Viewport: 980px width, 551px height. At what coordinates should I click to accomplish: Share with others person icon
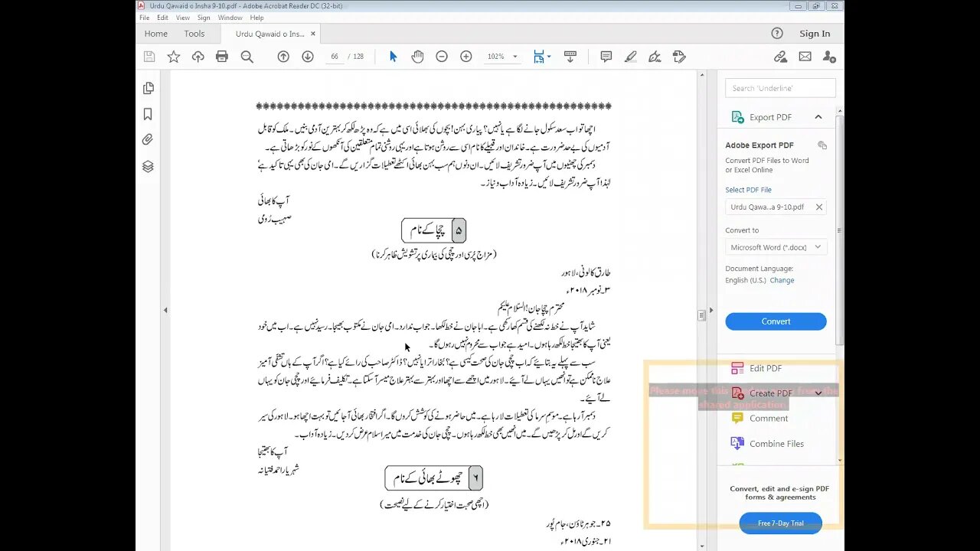pos(829,57)
